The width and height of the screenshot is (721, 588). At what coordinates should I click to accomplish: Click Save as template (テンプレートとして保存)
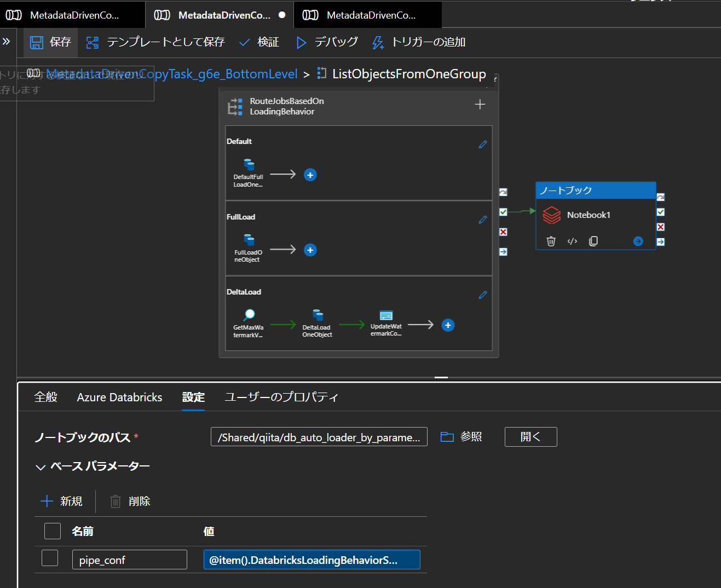[155, 42]
